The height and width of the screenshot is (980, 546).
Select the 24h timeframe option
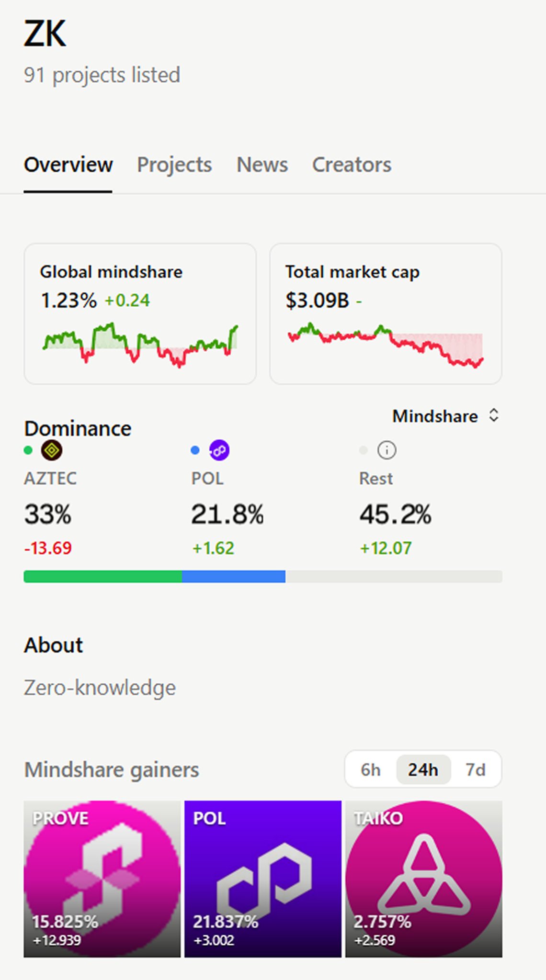pyautogui.click(x=423, y=769)
